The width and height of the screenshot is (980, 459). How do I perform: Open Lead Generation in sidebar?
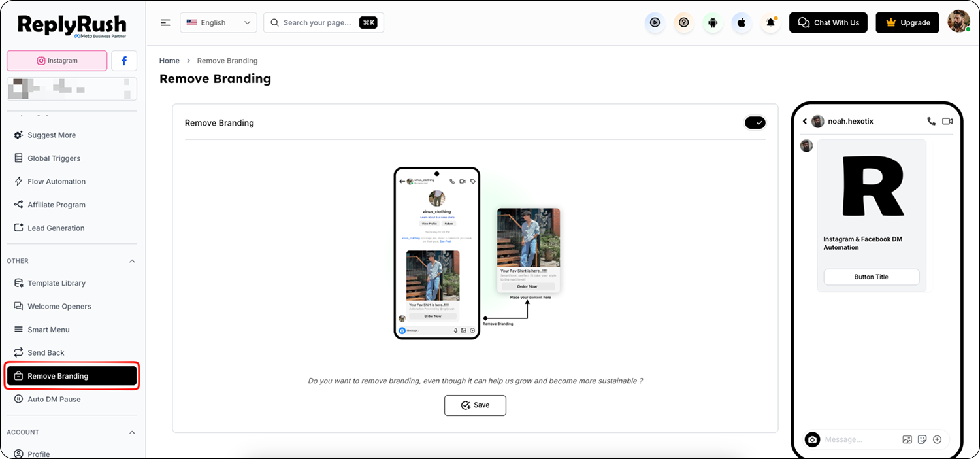point(72,228)
